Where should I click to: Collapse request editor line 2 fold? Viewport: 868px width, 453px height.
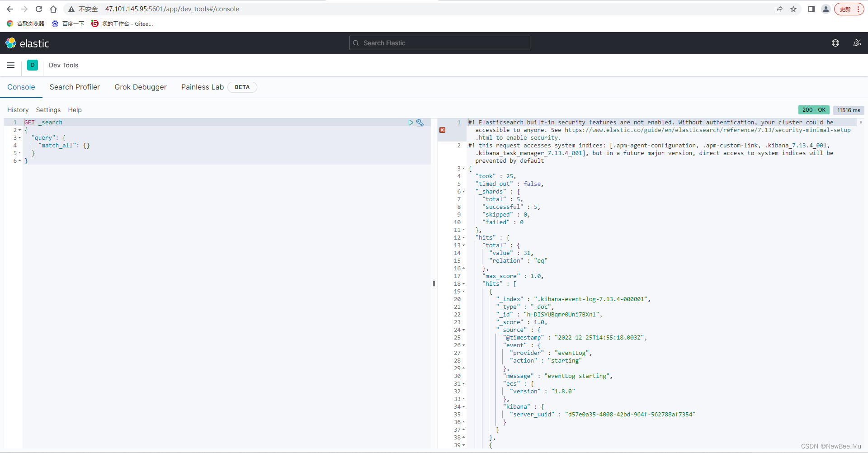tap(19, 130)
